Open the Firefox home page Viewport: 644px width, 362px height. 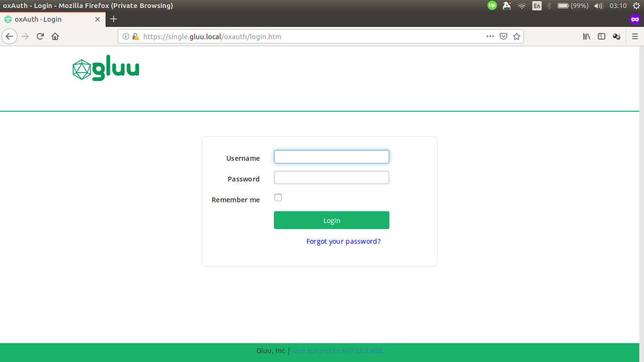[55, 36]
